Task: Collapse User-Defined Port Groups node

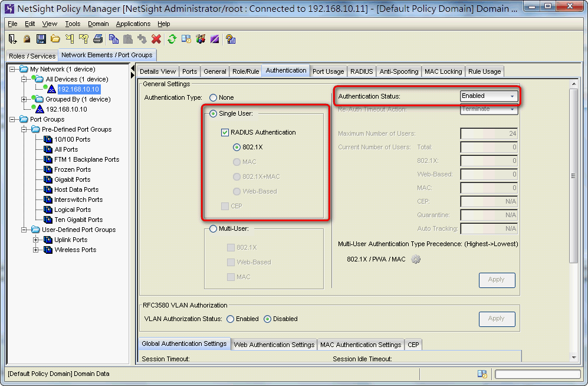Action: coord(24,230)
